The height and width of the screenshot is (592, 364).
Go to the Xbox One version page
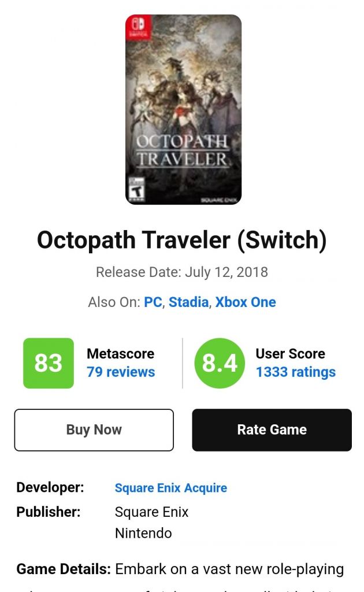pos(246,302)
